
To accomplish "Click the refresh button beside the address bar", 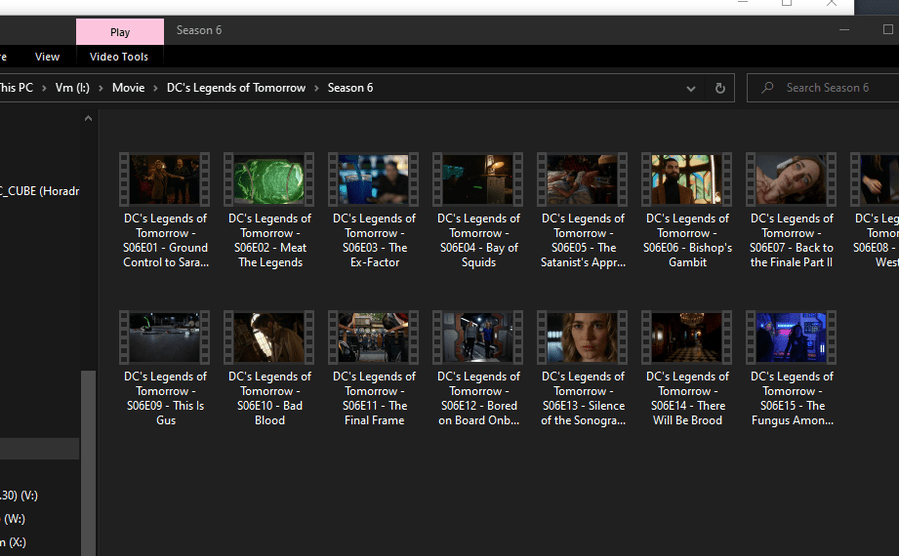I will 720,88.
